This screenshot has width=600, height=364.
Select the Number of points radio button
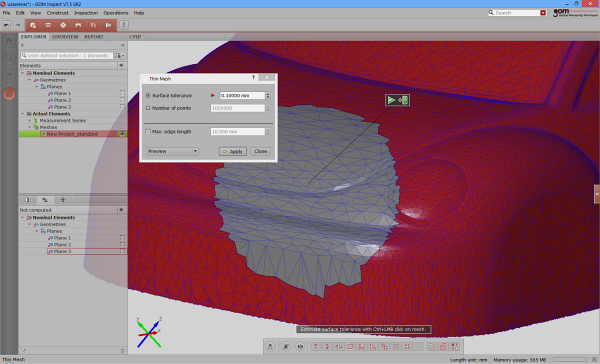[148, 108]
